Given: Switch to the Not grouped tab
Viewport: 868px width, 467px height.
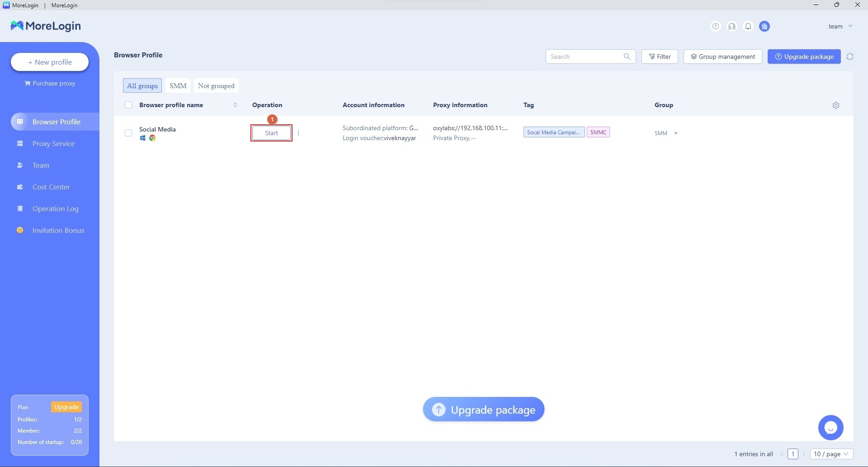Looking at the screenshot, I should 216,85.
